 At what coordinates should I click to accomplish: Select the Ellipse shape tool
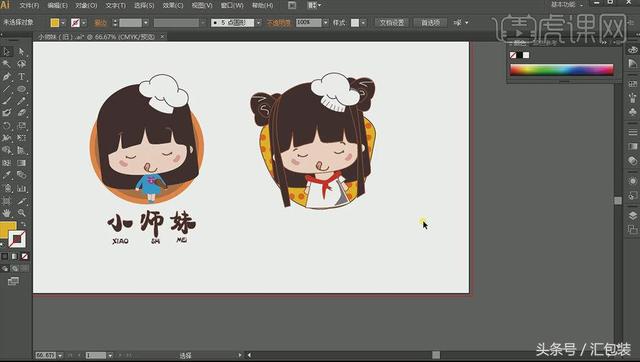point(21,89)
